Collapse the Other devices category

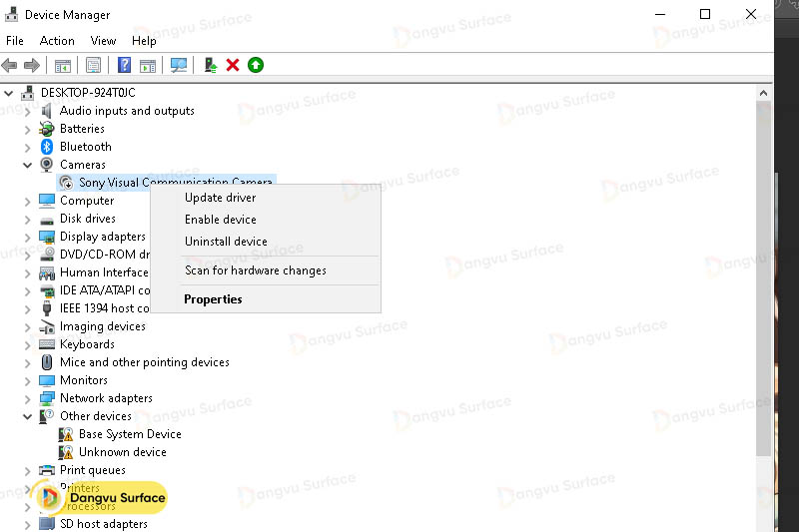pyautogui.click(x=28, y=416)
